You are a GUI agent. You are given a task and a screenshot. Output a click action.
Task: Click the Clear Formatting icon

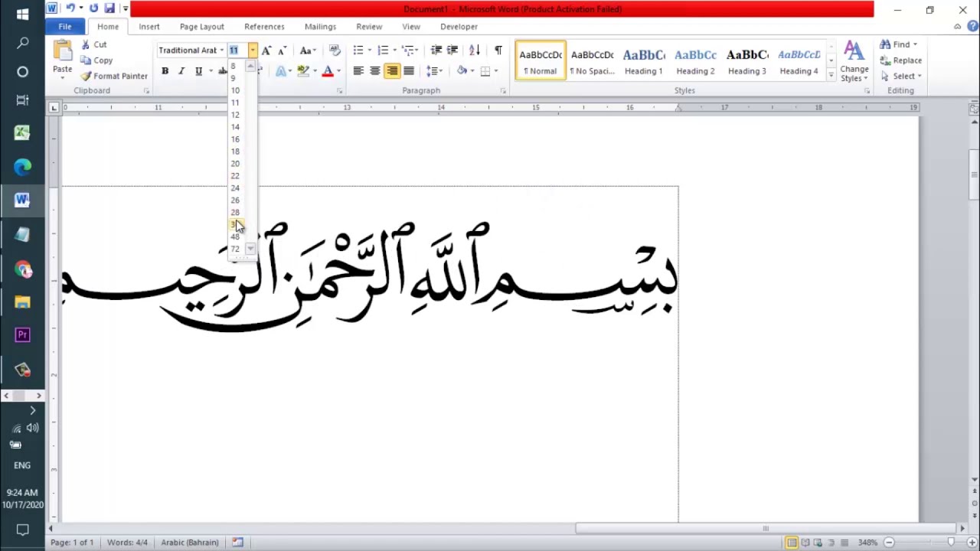pyautogui.click(x=335, y=51)
